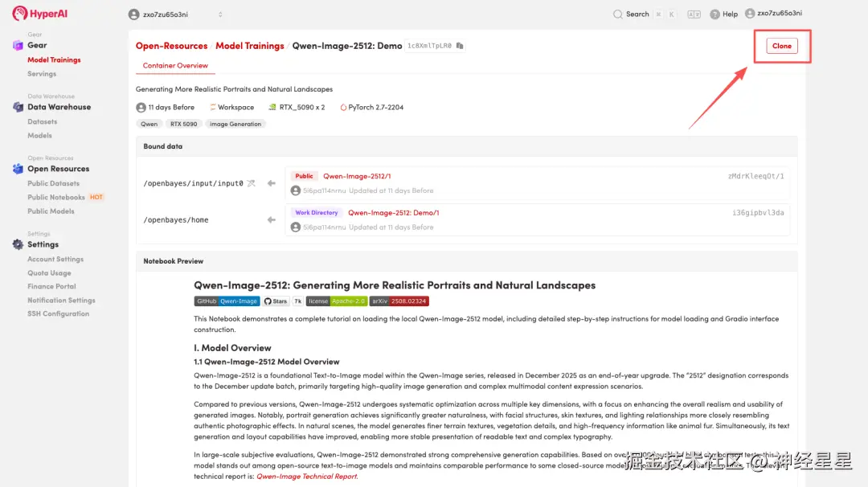
Task: Click the Gear heading in sidebar
Action: [37, 45]
